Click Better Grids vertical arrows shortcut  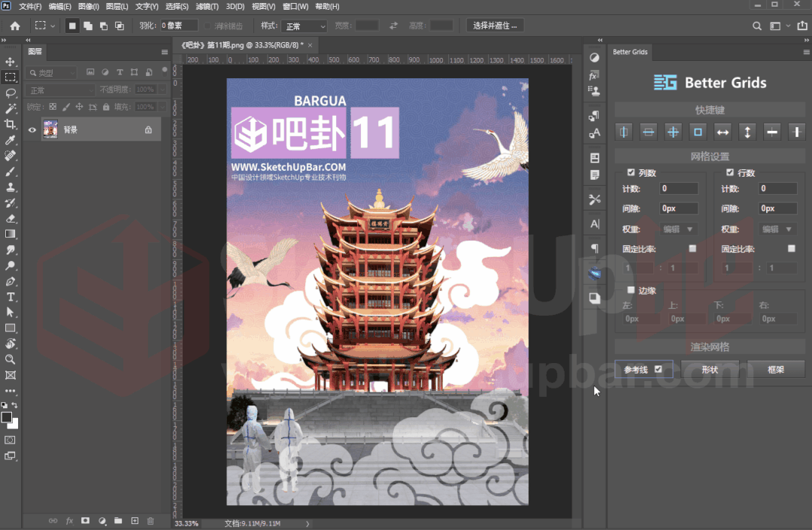click(747, 132)
